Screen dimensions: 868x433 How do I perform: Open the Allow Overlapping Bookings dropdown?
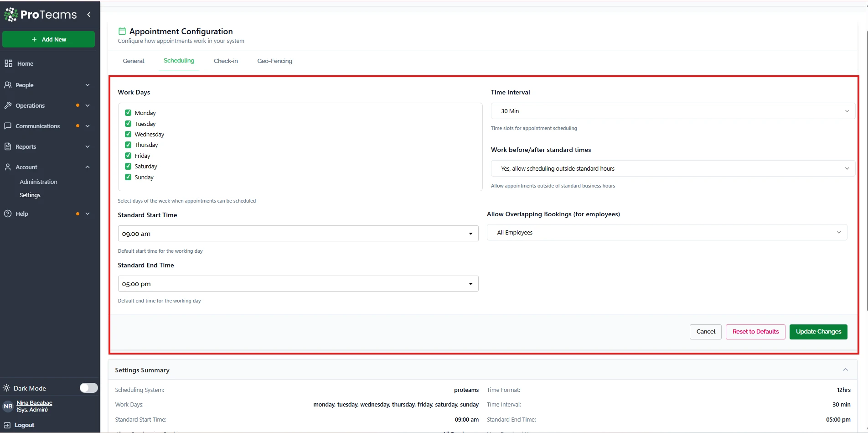coord(666,232)
